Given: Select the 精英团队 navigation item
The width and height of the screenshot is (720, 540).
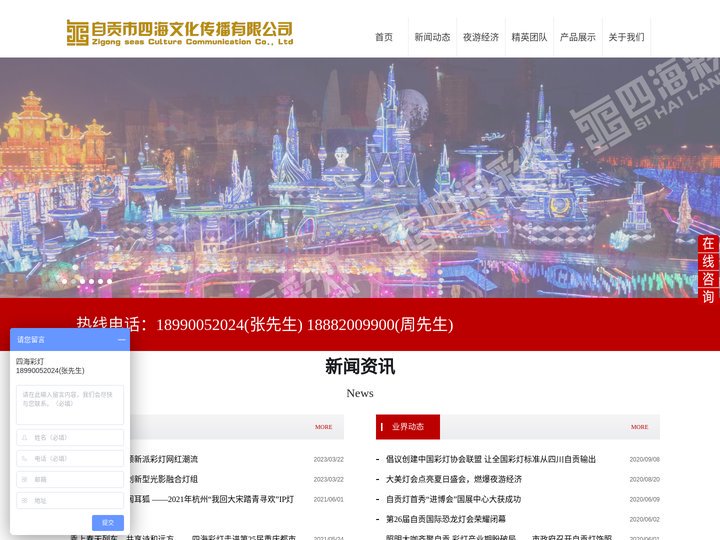Looking at the screenshot, I should tap(529, 37).
